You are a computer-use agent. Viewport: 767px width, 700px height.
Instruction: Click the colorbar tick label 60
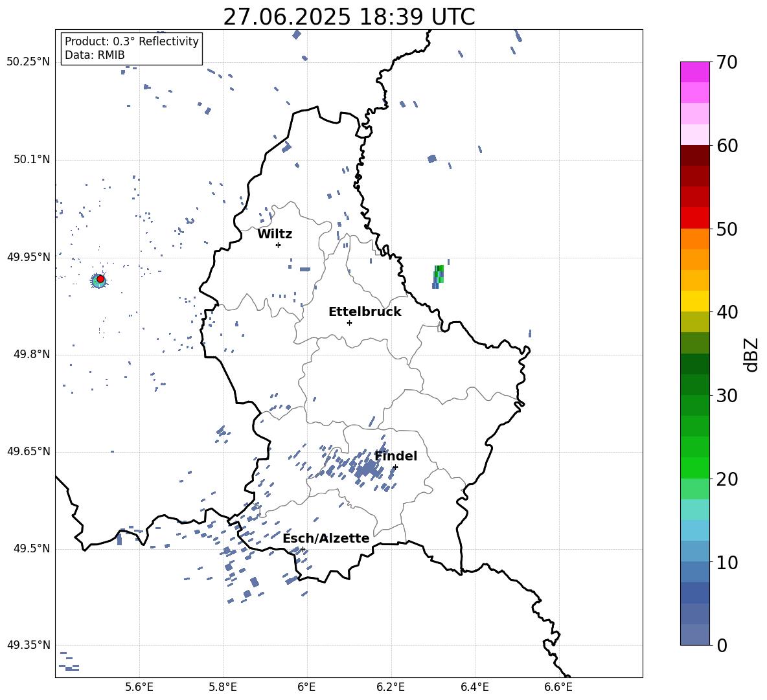727,146
